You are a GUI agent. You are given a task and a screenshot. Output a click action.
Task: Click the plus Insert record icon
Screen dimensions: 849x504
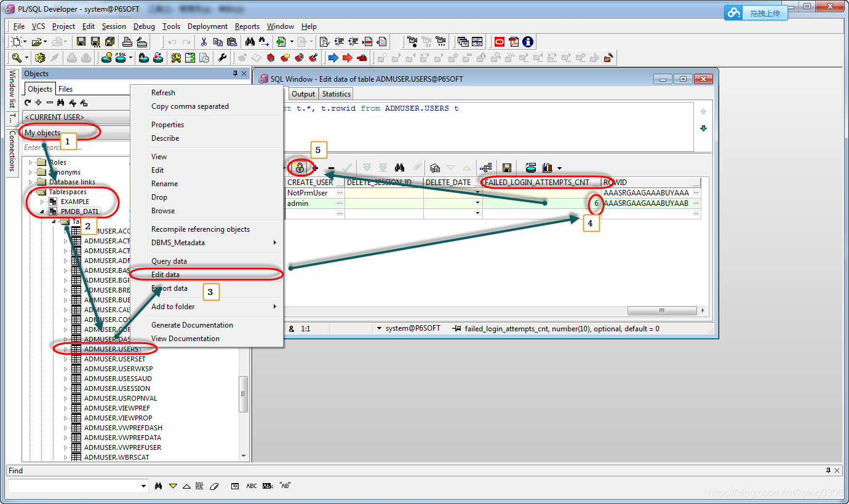point(315,167)
